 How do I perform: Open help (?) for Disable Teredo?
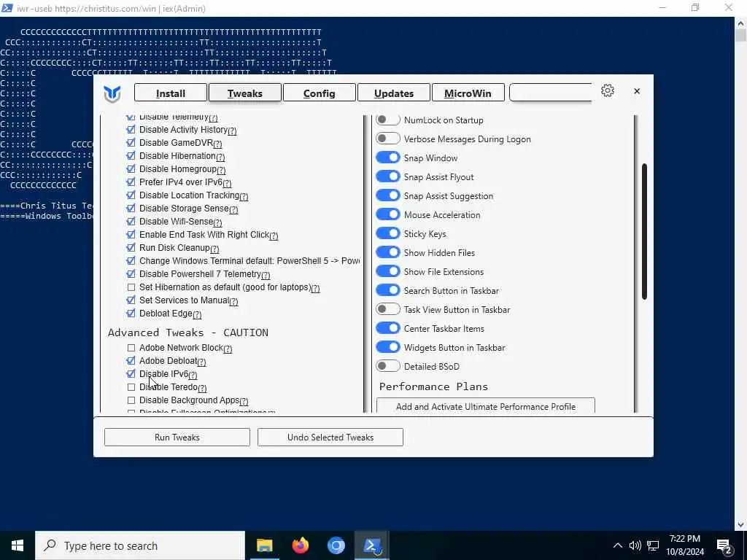(202, 389)
